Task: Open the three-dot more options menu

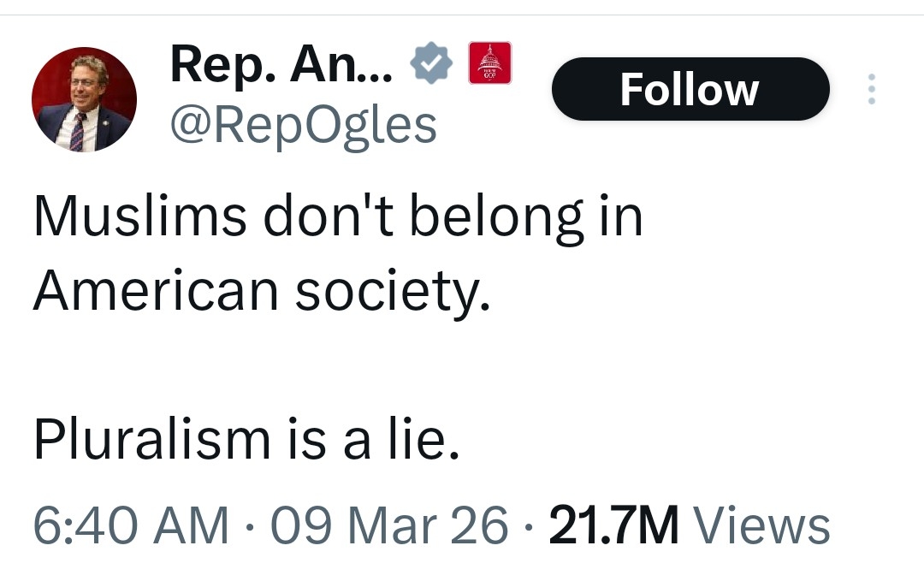Action: point(871,89)
